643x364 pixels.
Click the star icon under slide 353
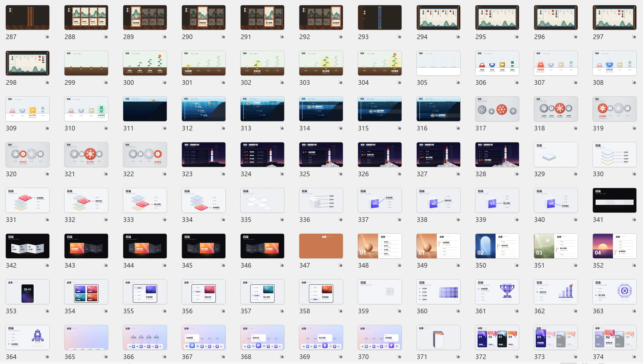[47, 311]
